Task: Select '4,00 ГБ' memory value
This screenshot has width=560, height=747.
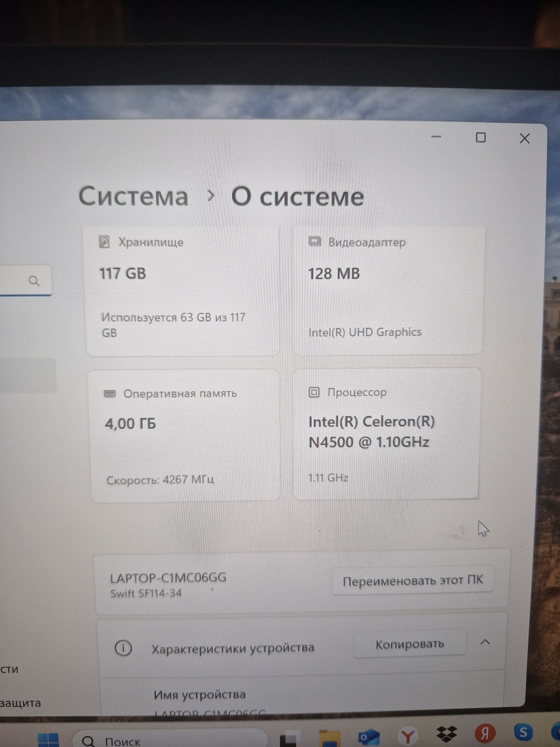Action: 130,424
